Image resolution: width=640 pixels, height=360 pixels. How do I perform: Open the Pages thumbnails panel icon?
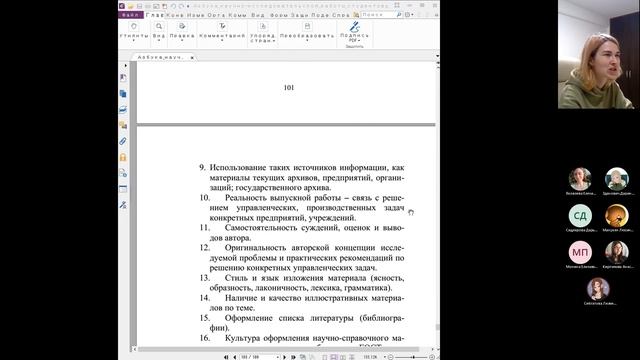pos(123,93)
